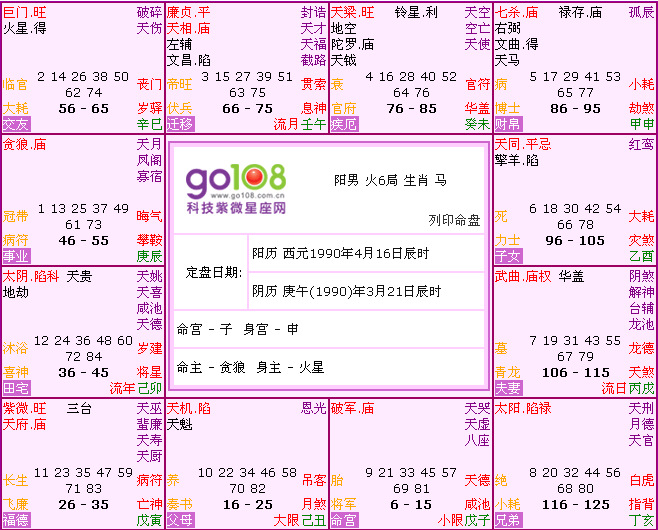
Task: Click the 流月 marker text
Action: coord(286,124)
